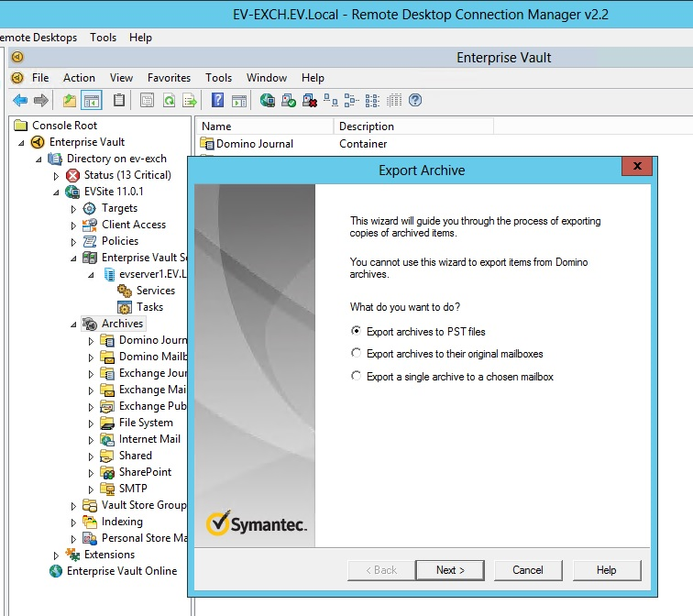Open the Window menu
Viewport: 693px width, 616px height.
click(267, 78)
